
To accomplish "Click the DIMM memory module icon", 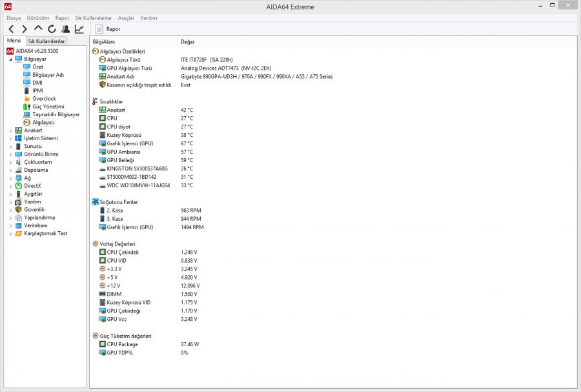I will (x=103, y=294).
